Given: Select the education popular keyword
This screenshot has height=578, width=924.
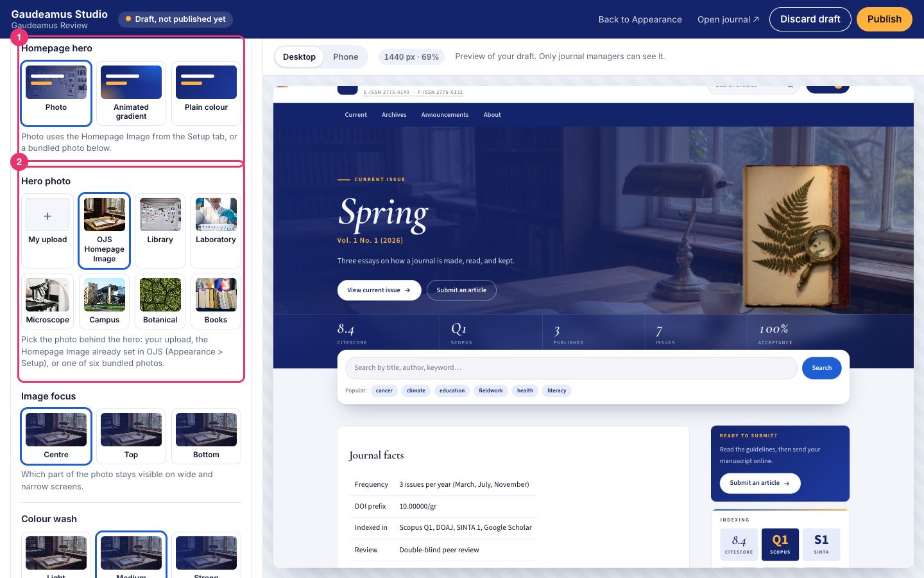Looking at the screenshot, I should pyautogui.click(x=452, y=390).
